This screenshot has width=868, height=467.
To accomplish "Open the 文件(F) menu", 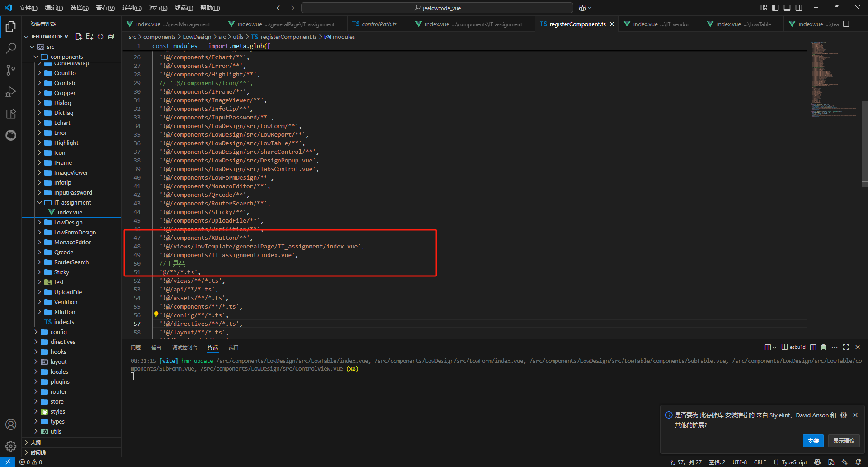I will [x=28, y=8].
